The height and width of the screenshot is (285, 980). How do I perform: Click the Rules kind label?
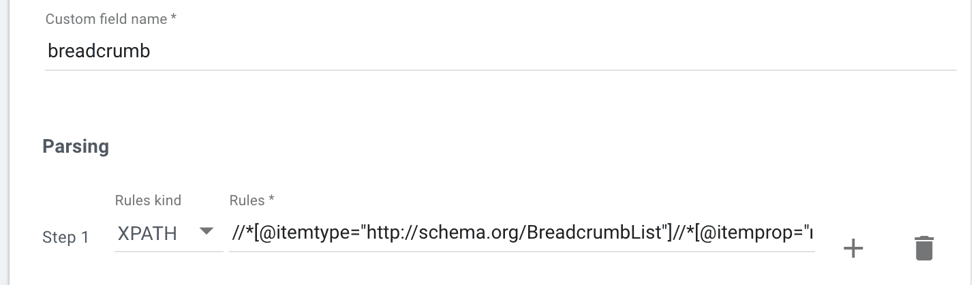coord(148,200)
